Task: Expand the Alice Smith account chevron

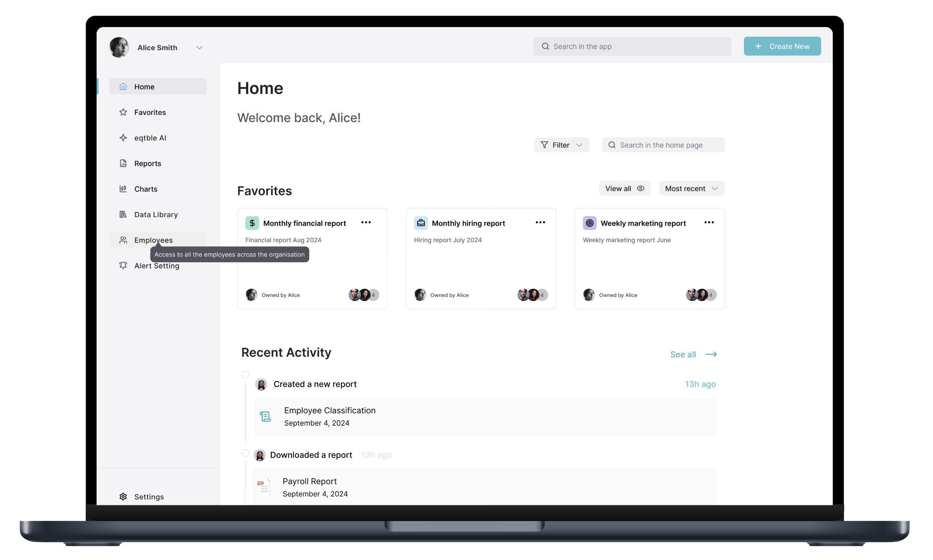Action: click(x=199, y=48)
